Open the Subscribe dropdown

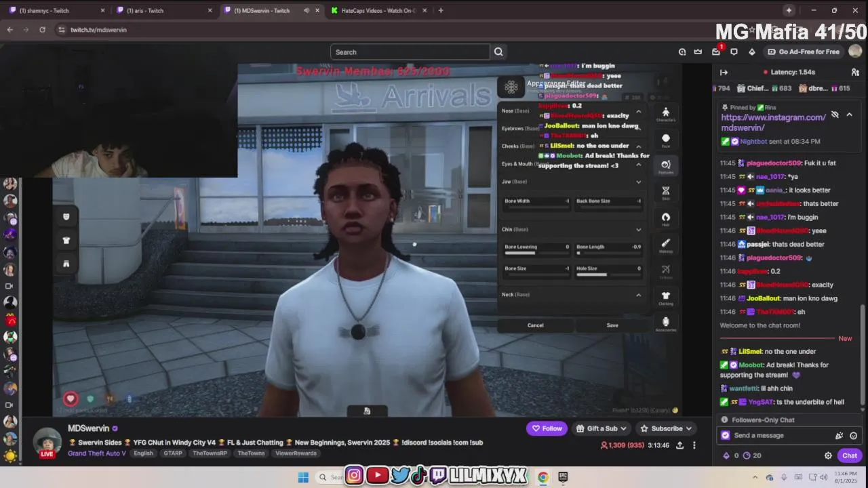(667, 428)
